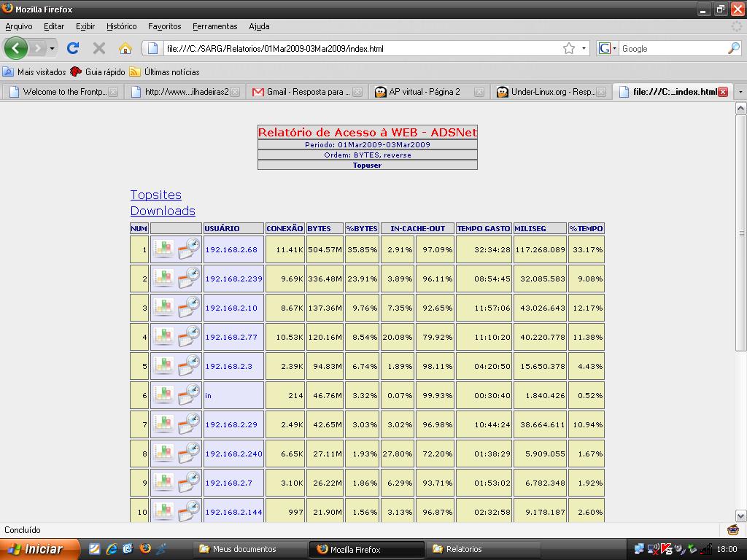Image resolution: width=747 pixels, height=560 pixels.
Task: Click the bookmark star in address bar
Action: 569,48
